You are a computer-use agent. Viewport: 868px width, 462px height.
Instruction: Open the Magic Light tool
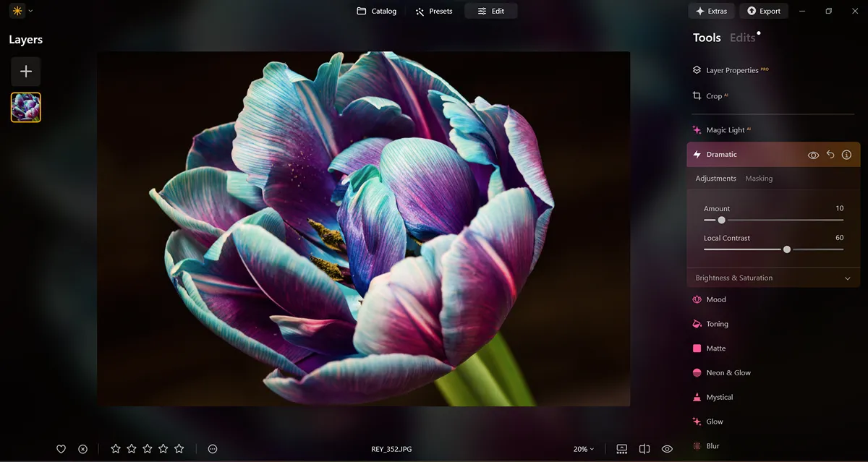click(725, 130)
